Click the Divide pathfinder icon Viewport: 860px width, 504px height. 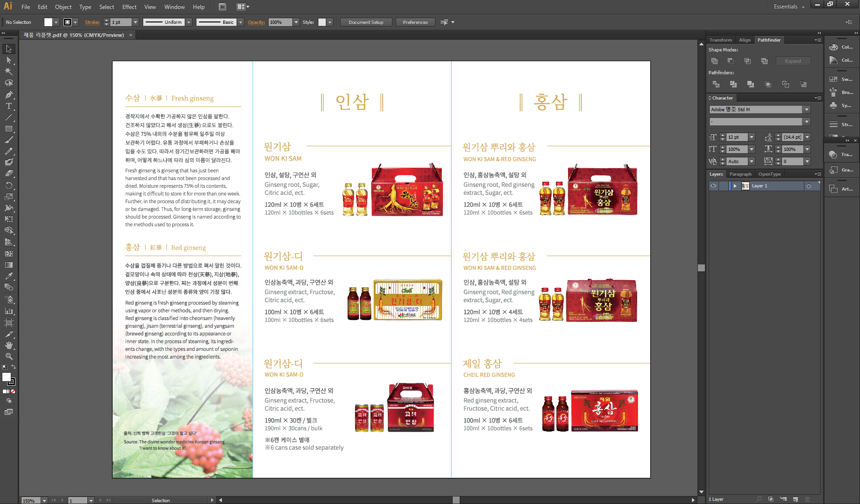tap(716, 84)
